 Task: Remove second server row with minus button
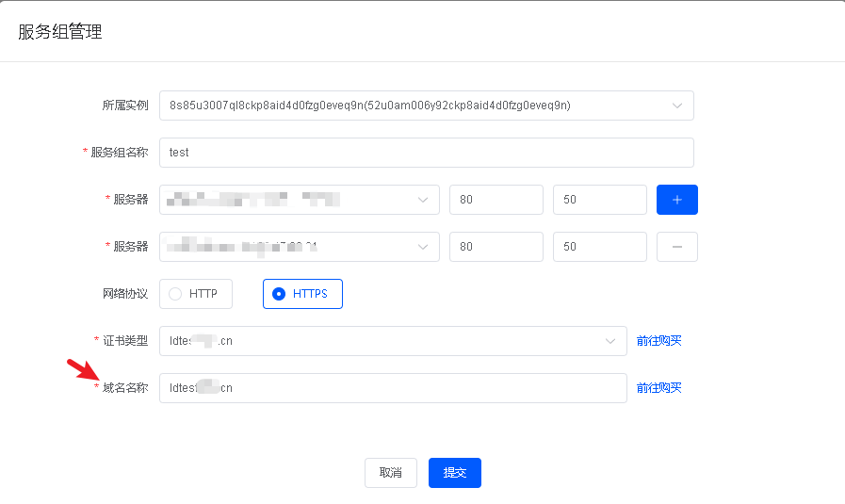[676, 247]
